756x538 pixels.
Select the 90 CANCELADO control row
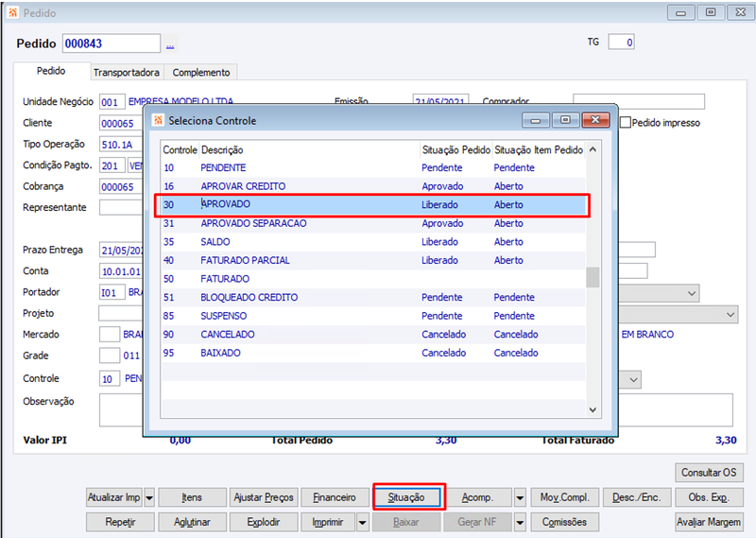tap(373, 335)
